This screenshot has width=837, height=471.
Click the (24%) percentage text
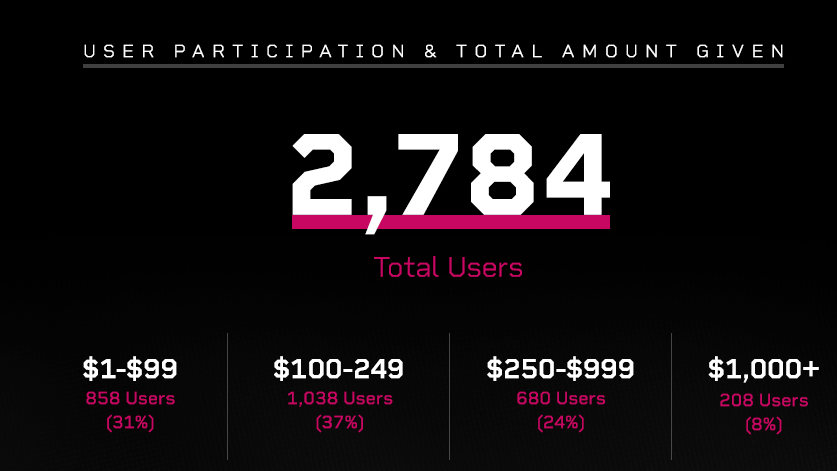coord(560,422)
